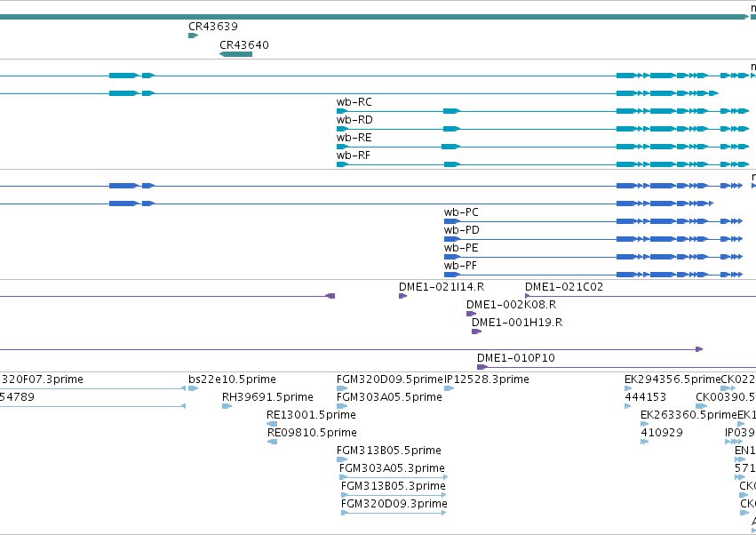Click the FGM320D09.5prime EST label

pyautogui.click(x=390, y=379)
